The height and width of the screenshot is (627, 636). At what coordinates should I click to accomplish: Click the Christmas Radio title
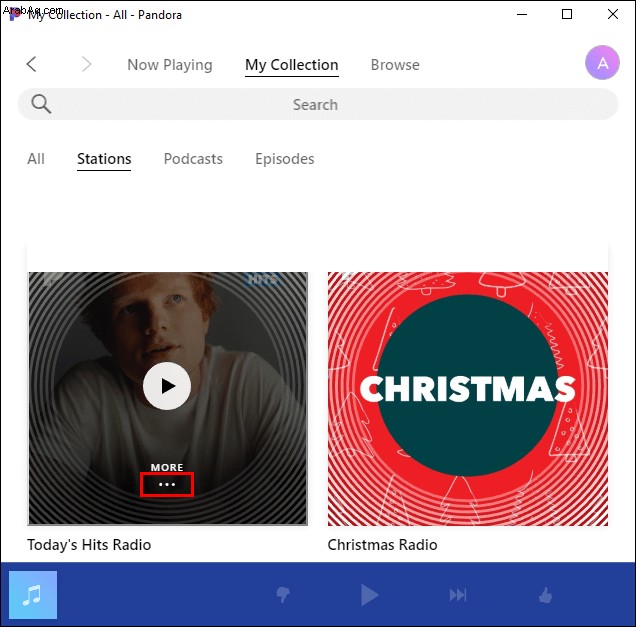(382, 545)
